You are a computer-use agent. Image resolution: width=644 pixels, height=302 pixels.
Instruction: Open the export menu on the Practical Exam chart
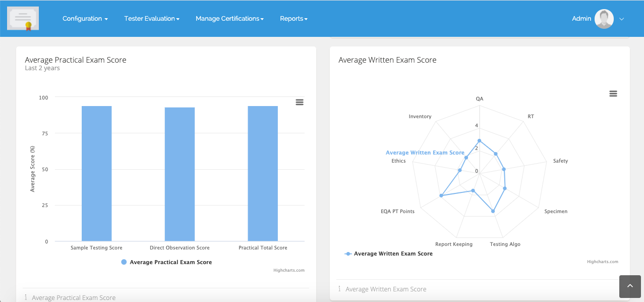coord(300,102)
